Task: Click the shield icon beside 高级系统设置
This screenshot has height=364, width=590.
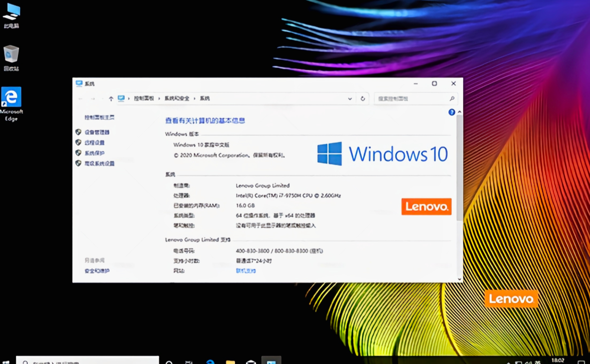Action: tap(78, 163)
